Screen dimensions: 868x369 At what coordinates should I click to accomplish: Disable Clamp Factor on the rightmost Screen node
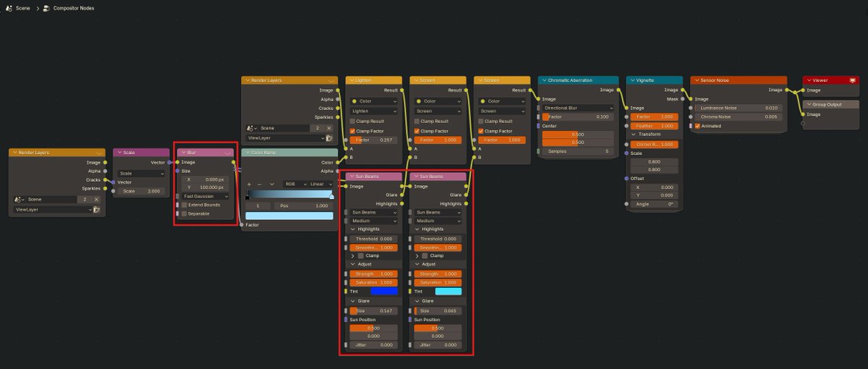click(480, 131)
